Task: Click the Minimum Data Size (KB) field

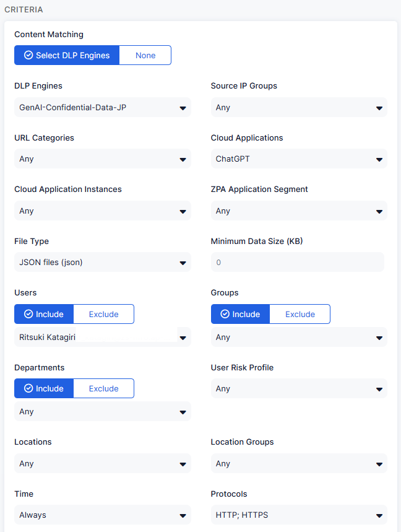Action: (x=298, y=262)
